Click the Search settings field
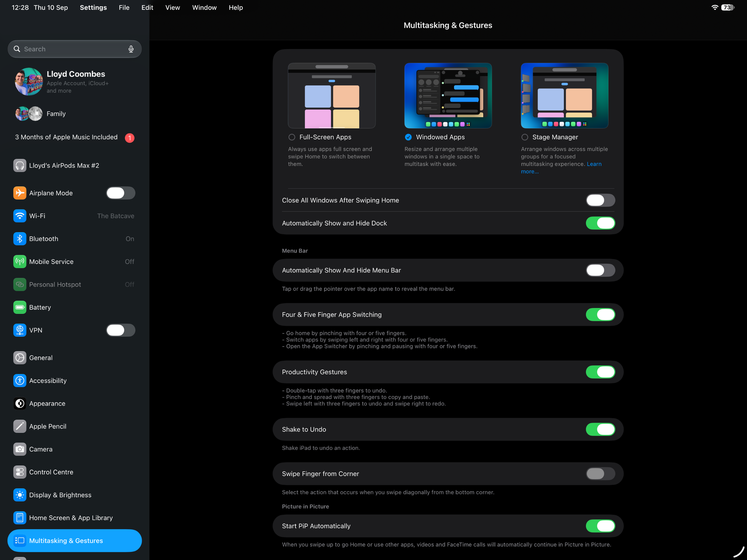The image size is (747, 560). coord(75,49)
